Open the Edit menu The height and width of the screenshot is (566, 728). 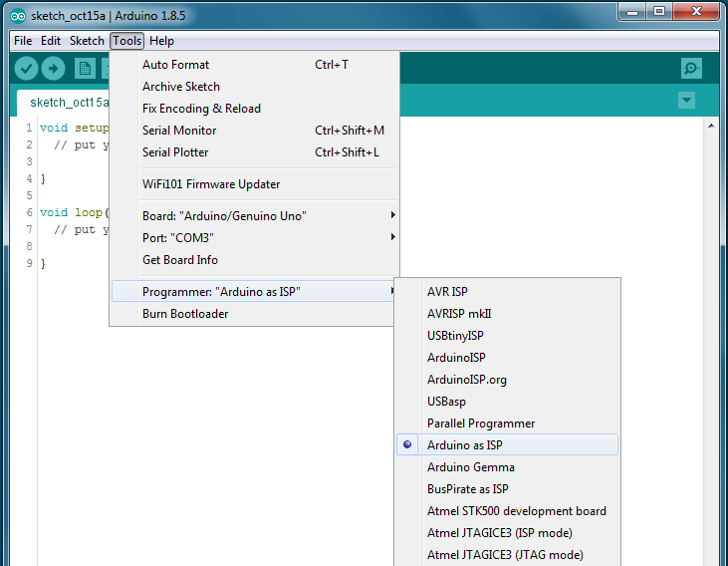point(51,41)
